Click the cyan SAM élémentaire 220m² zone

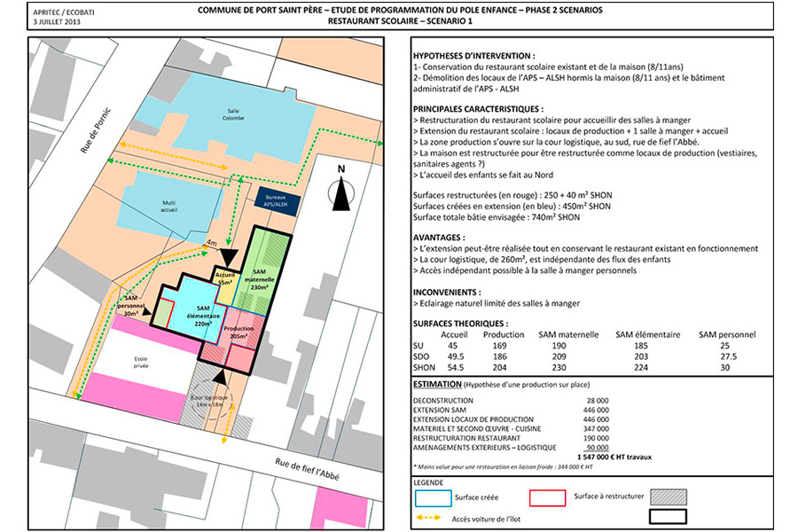coord(196,308)
